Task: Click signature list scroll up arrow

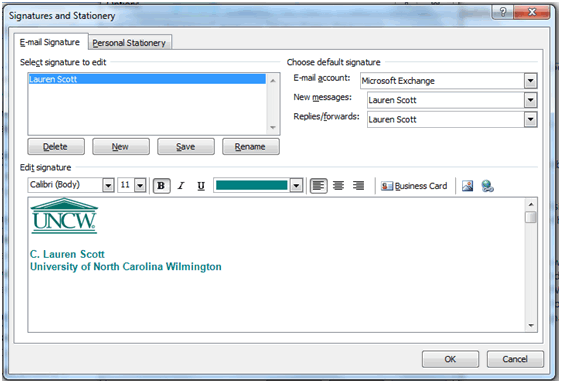Action: (273, 81)
